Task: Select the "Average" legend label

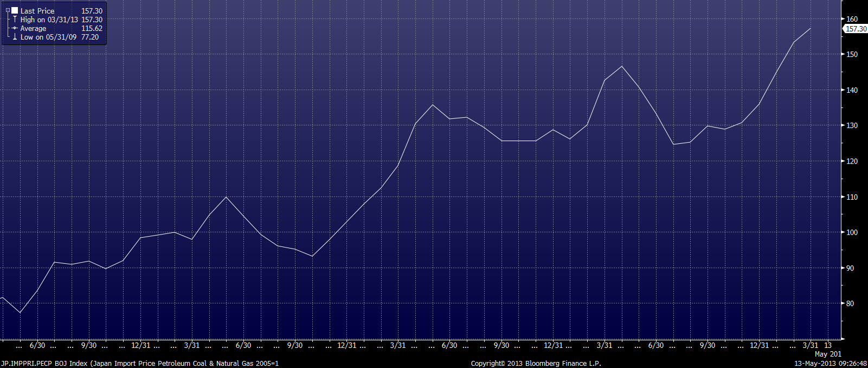Action: [x=33, y=28]
